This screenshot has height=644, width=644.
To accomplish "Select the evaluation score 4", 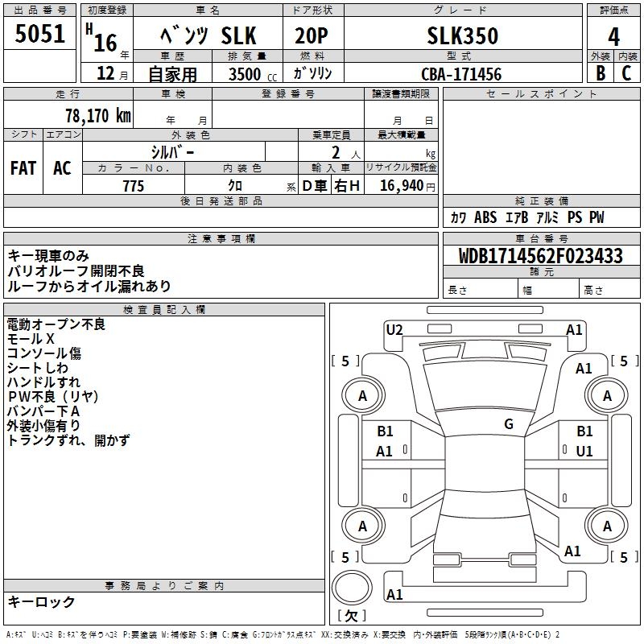I will pos(613,36).
